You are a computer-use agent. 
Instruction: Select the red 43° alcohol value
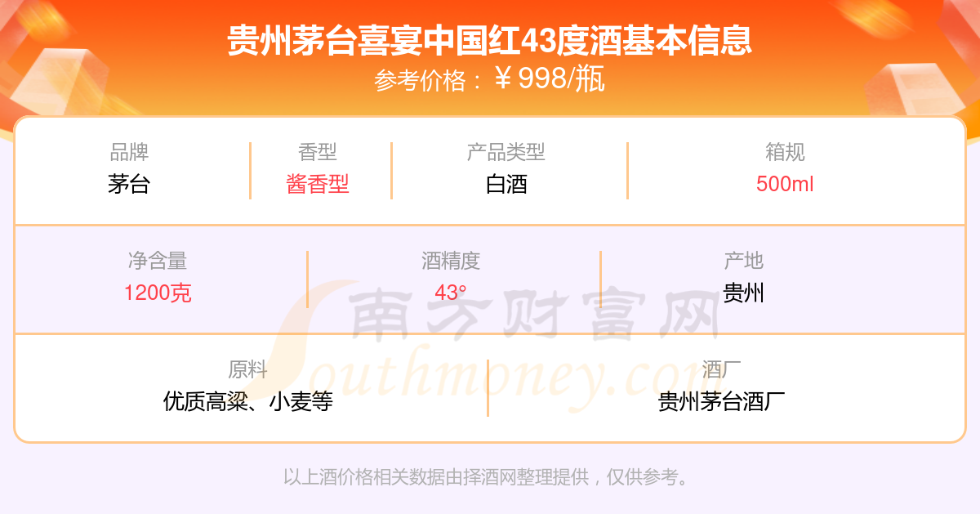point(451,293)
